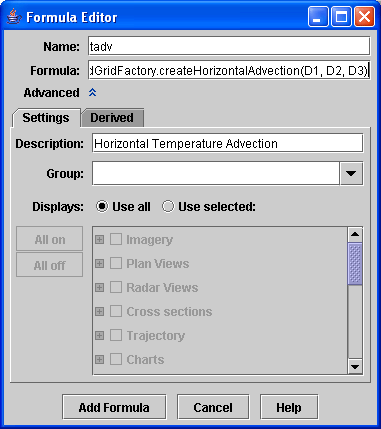Screen dimensions: 381x429
Task: Check the Charts checkbox
Action: [x=116, y=359]
